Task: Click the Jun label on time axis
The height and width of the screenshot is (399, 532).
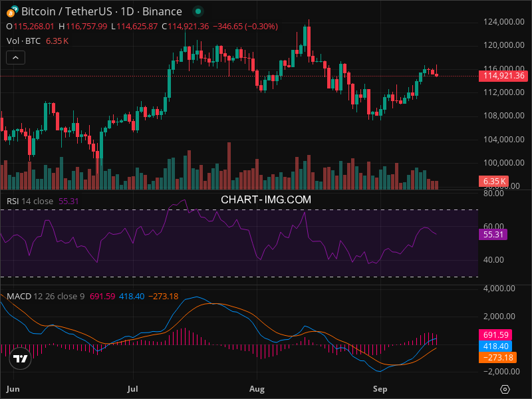Action: (x=13, y=389)
